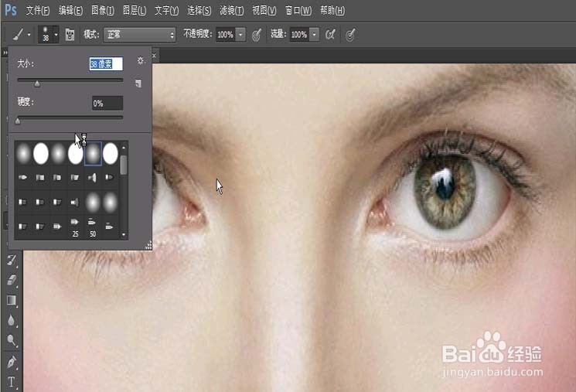Open the 文字(Y) menu
Screen dimensions: 576x392
[x=166, y=10]
